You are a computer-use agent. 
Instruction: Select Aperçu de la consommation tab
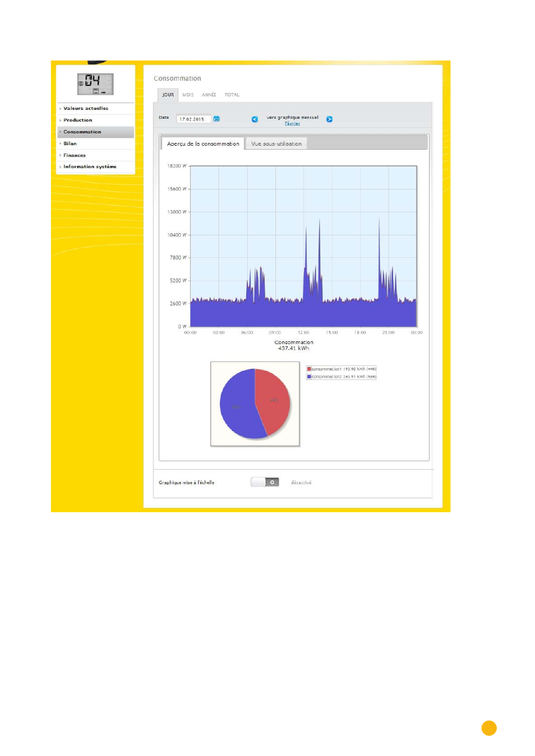coord(203,144)
